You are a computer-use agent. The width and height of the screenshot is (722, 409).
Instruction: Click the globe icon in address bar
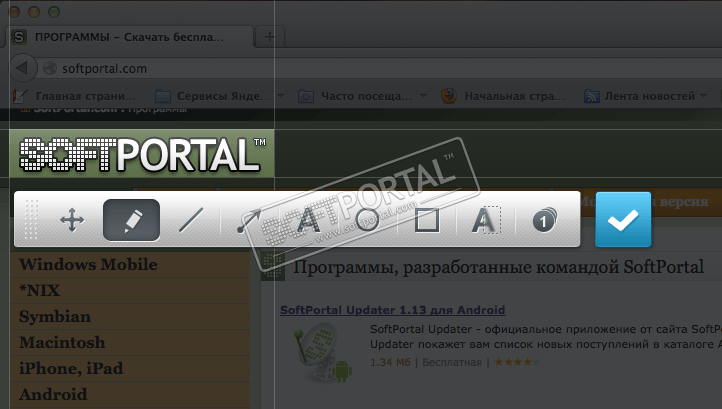click(x=50, y=69)
